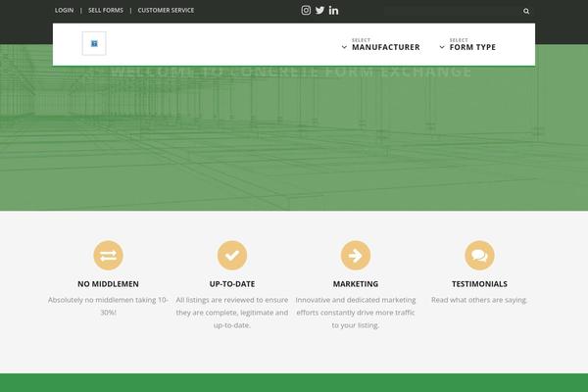Expand the Select Manufacturer dropdown

pos(381,45)
